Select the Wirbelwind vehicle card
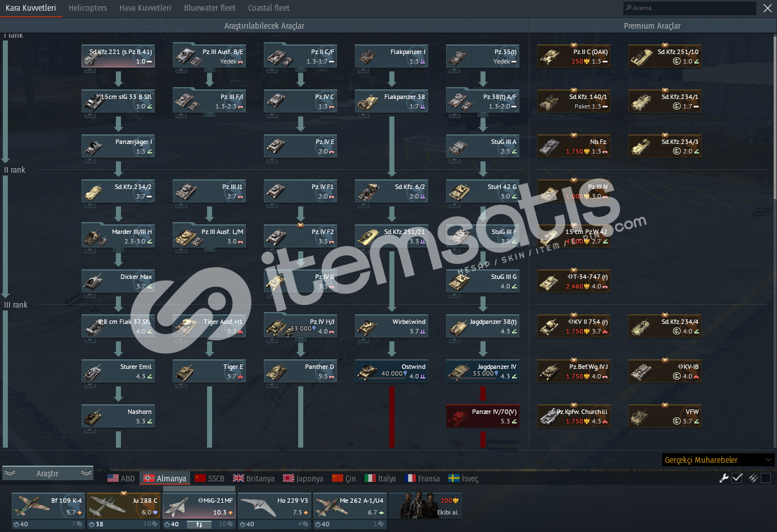The image size is (777, 532). 392,326
